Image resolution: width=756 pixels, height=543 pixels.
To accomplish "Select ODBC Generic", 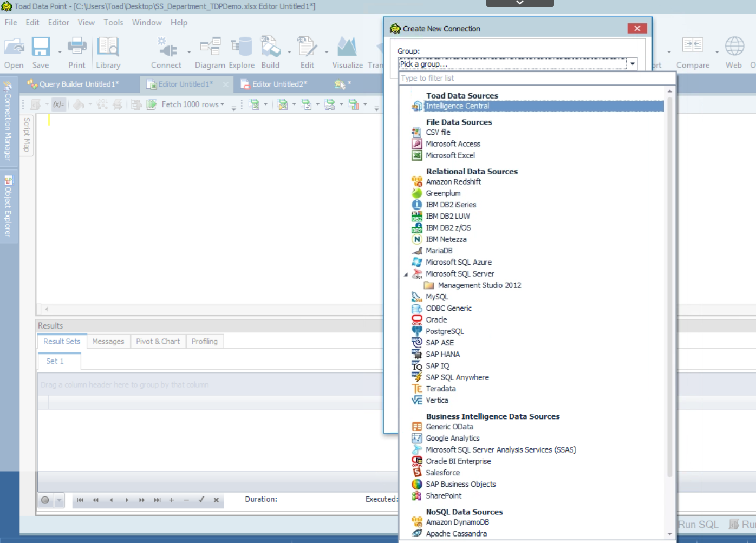I will click(x=448, y=308).
